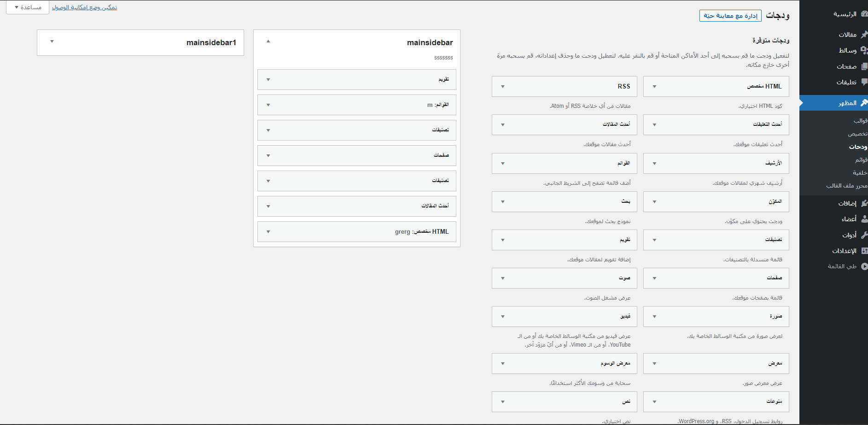Image resolution: width=868 pixels, height=425 pixels.
Task: Expand the RSS available widget arrow
Action: (502, 87)
